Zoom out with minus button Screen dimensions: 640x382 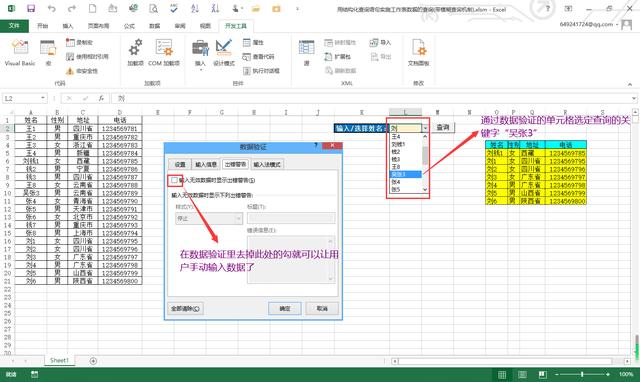tap(557, 374)
